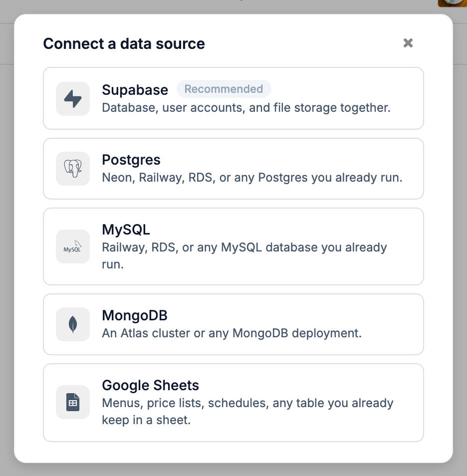Click 'An Atlas cluster or any MongoDB deployment' text
467x476 pixels.
[232, 333]
